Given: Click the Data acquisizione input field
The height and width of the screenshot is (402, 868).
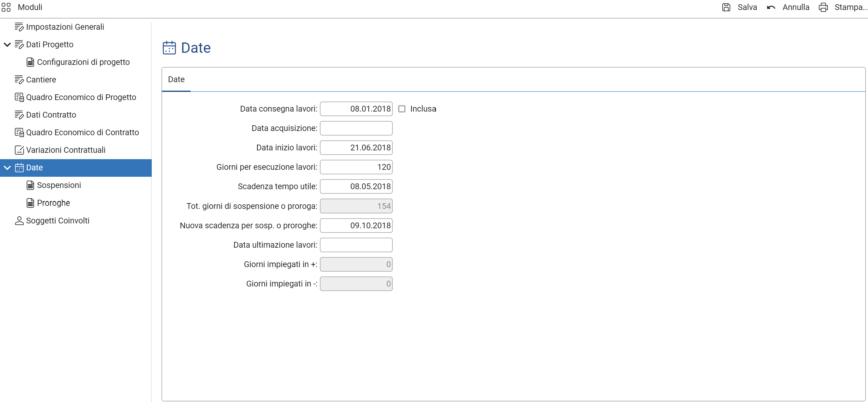Looking at the screenshot, I should [356, 128].
